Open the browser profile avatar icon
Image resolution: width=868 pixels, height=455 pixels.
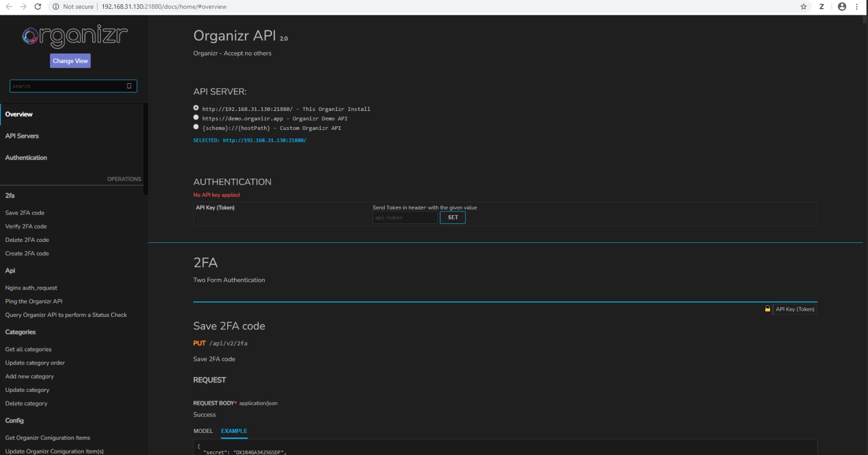click(842, 7)
